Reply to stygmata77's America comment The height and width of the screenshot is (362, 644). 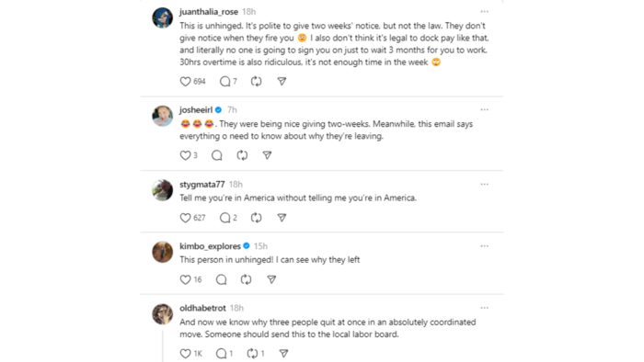pyautogui.click(x=224, y=218)
